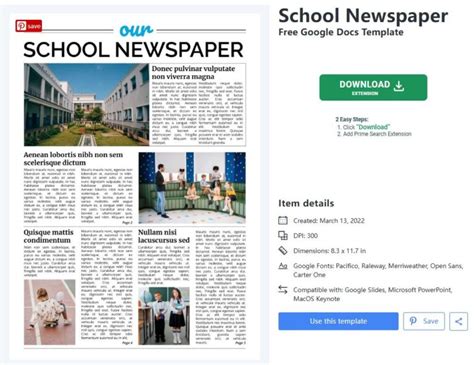This screenshot has height=365, width=474.
Task: Click the Compatible with Google Slides text
Action: click(372, 294)
